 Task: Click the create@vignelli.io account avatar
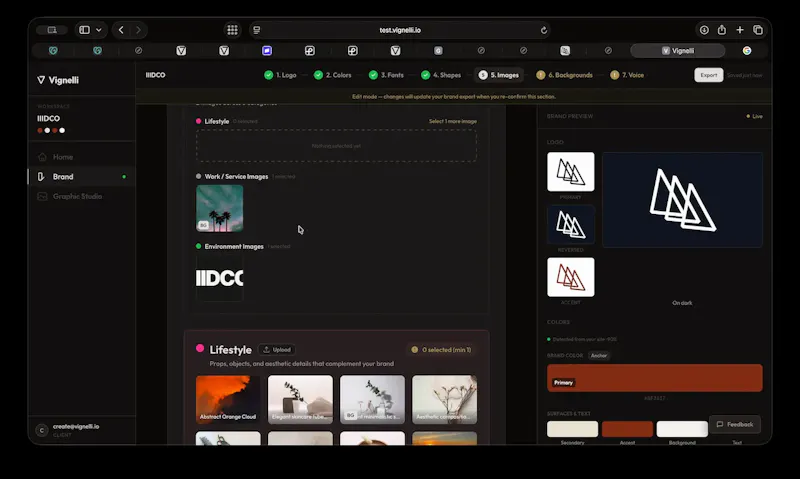[x=42, y=430]
